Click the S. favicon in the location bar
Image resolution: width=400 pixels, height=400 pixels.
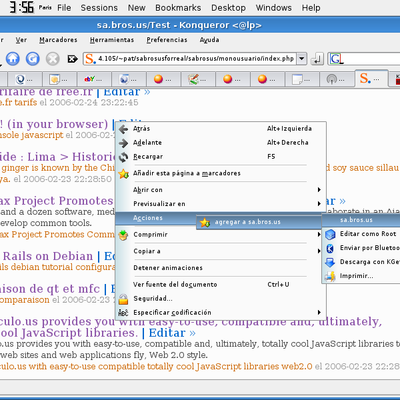click(x=90, y=59)
